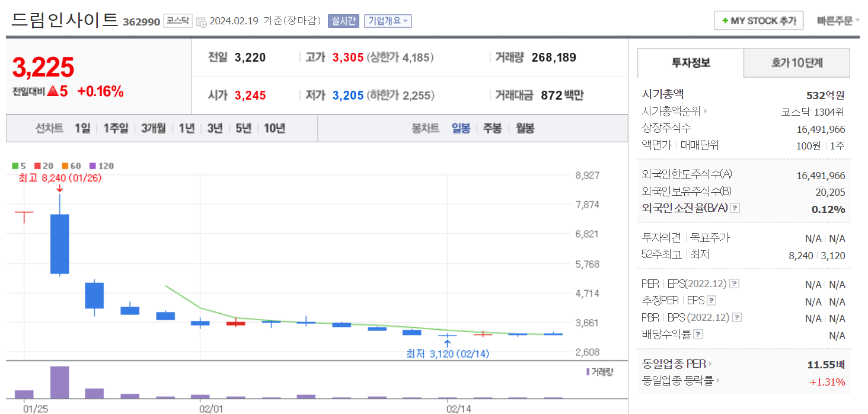Open the 시가총액순위 link
The height and width of the screenshot is (414, 868).
[x=675, y=111]
